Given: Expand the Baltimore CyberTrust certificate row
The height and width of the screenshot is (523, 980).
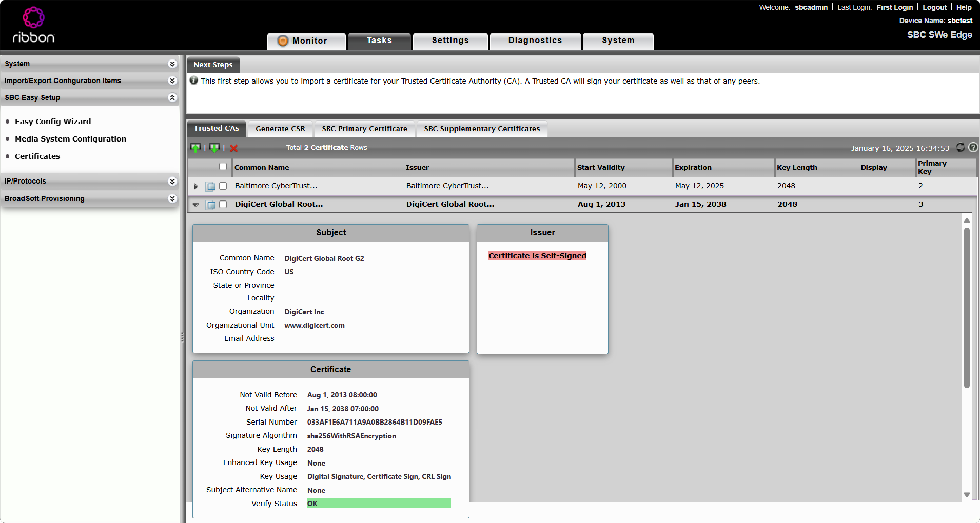Looking at the screenshot, I should 195,186.
